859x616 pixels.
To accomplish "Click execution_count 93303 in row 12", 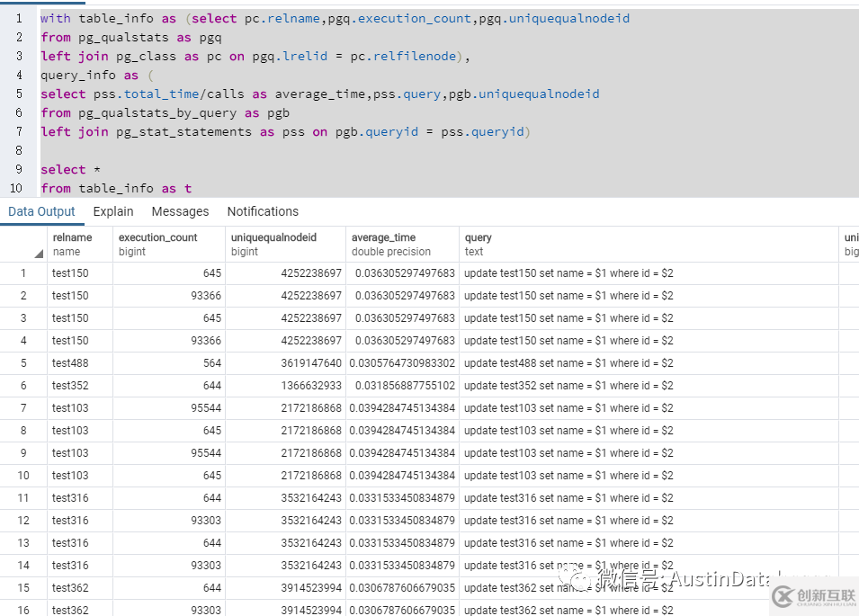I will (x=169, y=520).
